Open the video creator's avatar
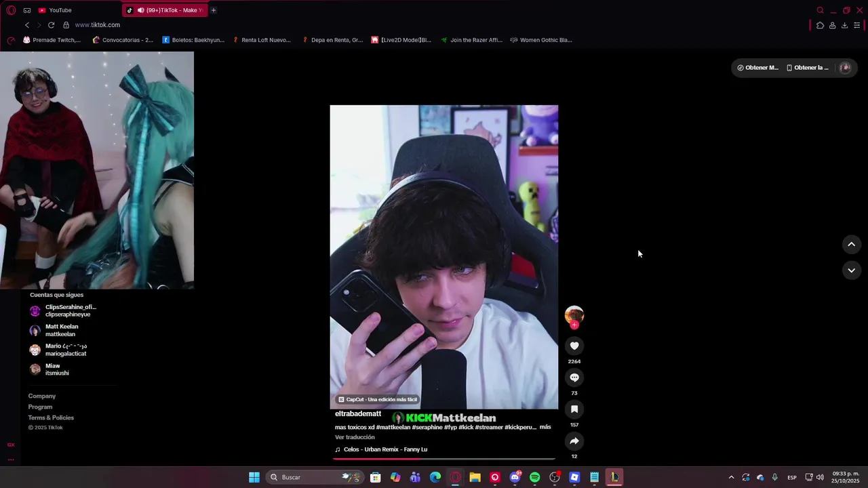868x488 pixels. (574, 314)
